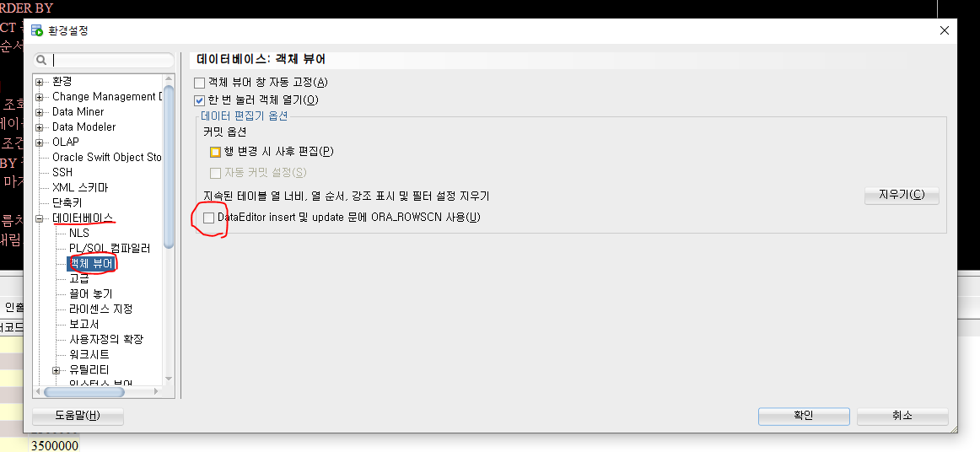
Task: Expand the 환경 tree node
Action: point(40,82)
